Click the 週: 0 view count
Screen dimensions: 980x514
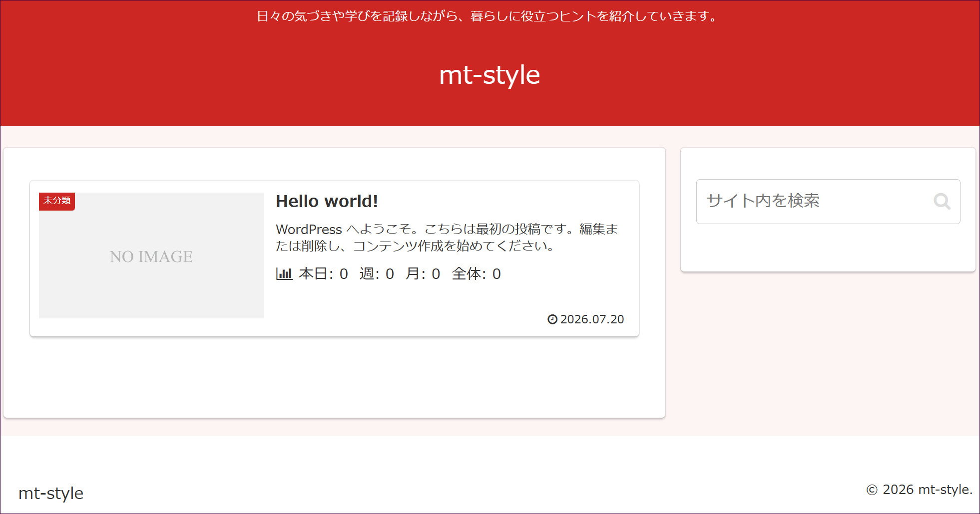[377, 274]
